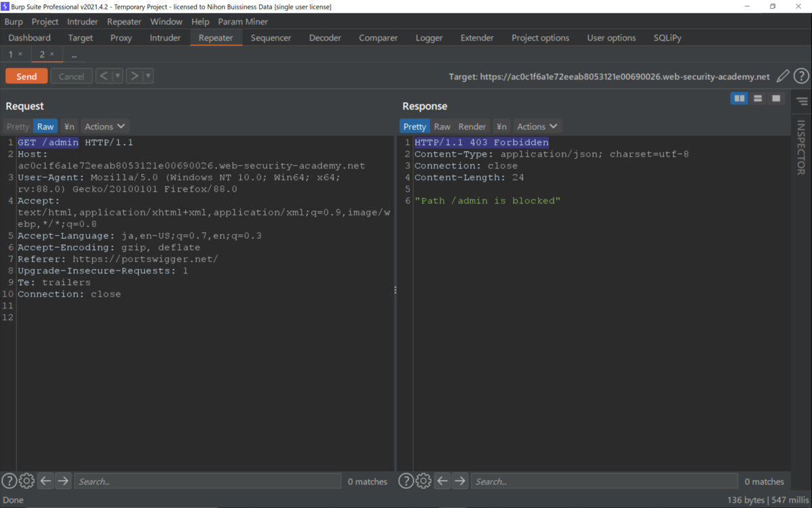Go forward to next request in history

pyautogui.click(x=135, y=77)
